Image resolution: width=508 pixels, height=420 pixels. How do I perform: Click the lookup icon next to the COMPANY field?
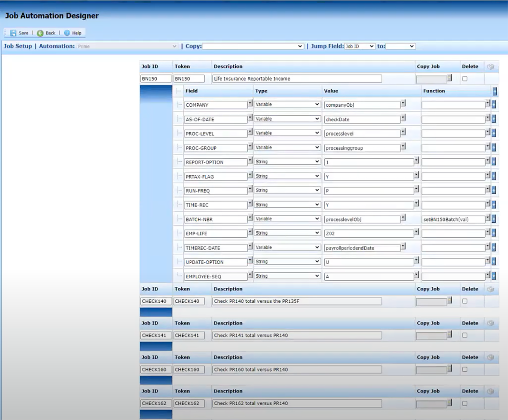click(249, 103)
